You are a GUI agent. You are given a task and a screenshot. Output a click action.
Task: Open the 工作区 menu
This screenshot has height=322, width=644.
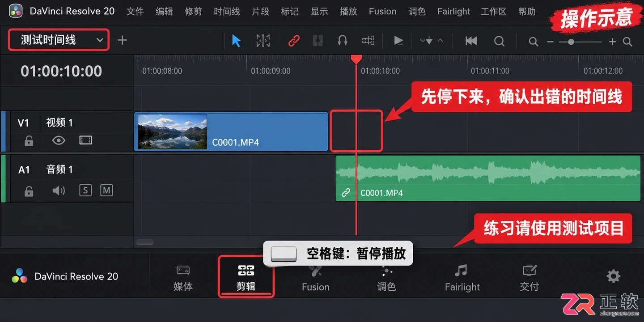pyautogui.click(x=494, y=12)
